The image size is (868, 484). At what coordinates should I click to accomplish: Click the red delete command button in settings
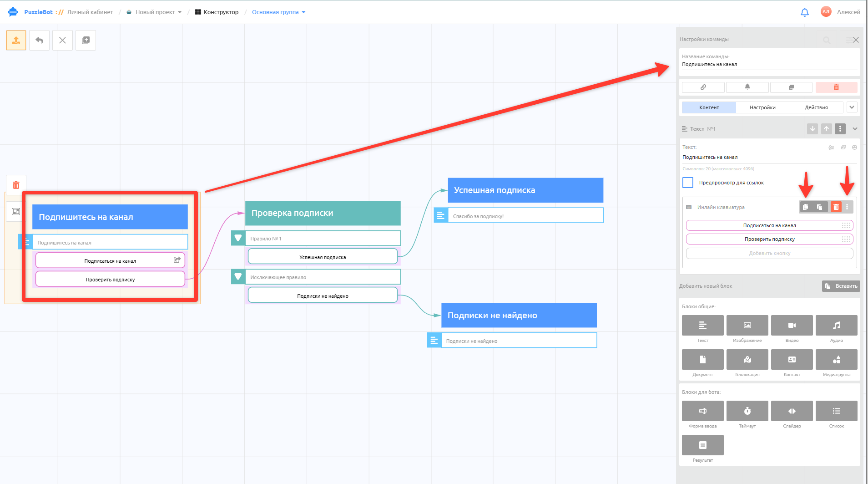pyautogui.click(x=836, y=87)
